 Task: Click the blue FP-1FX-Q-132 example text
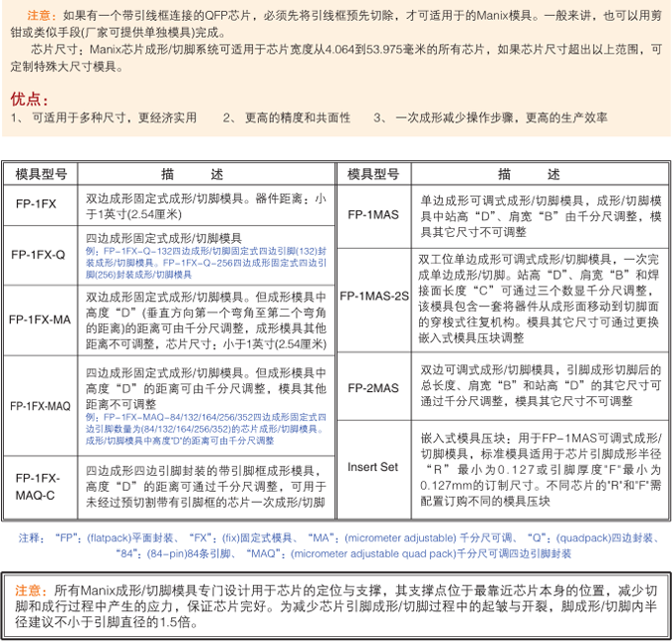click(206, 263)
